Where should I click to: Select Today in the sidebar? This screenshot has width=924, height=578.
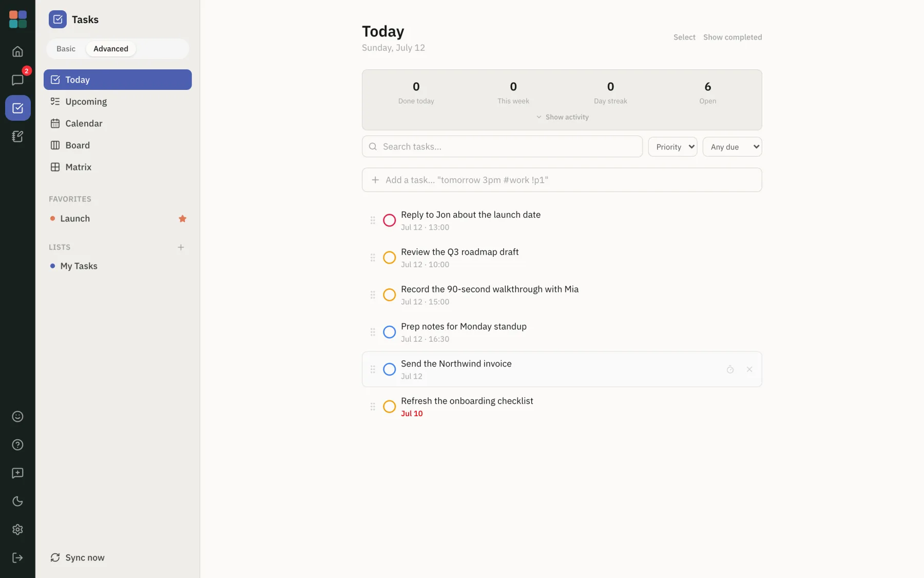(x=118, y=80)
